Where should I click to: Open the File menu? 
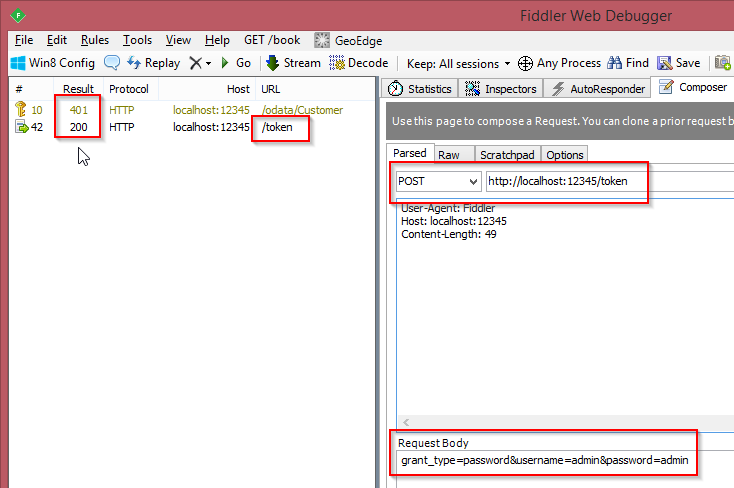pyautogui.click(x=24, y=40)
